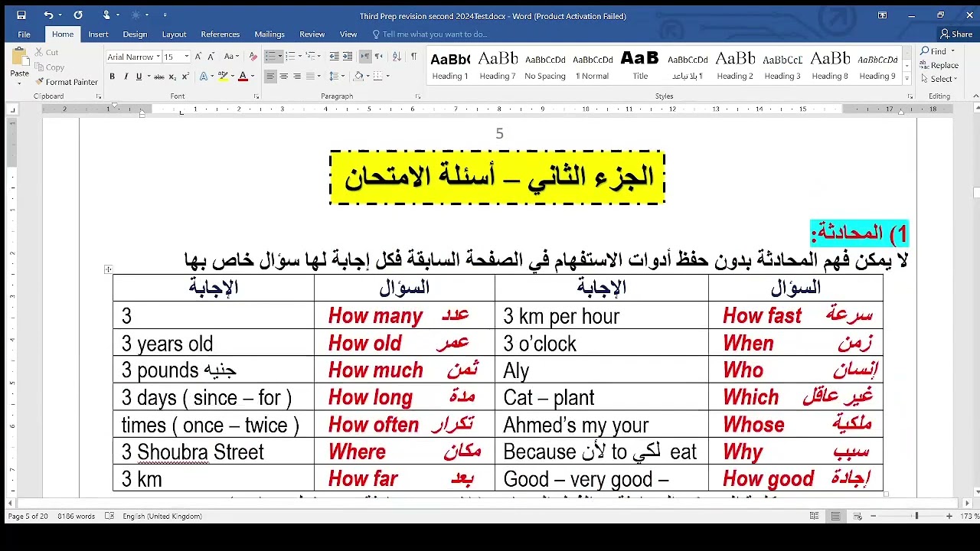Viewport: 980px width, 551px height.
Task: Set right-to-left text direction
Action: (379, 57)
